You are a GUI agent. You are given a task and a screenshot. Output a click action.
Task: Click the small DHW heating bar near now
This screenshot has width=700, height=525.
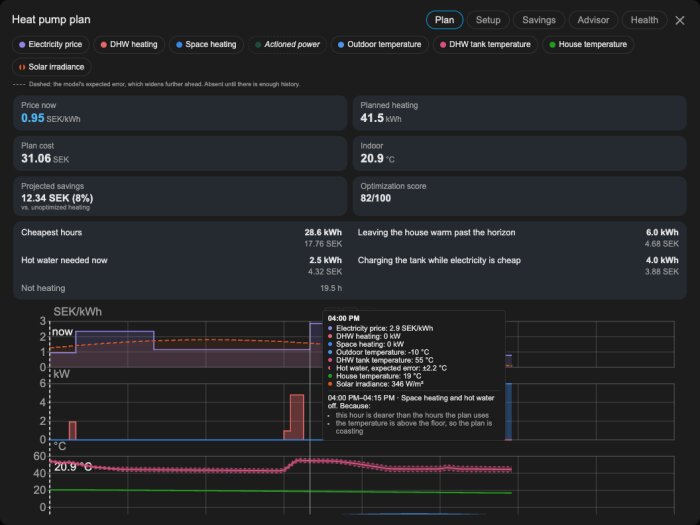click(72, 430)
